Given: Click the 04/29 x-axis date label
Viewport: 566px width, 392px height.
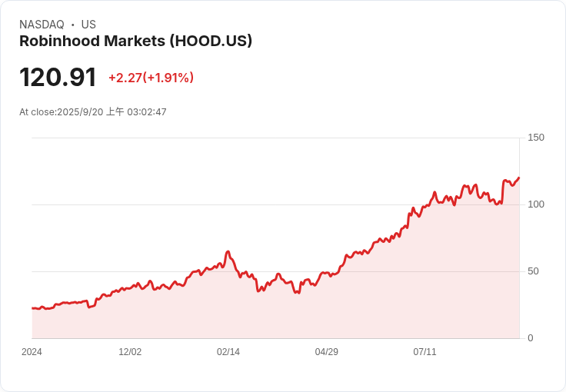Looking at the screenshot, I should point(326,352).
